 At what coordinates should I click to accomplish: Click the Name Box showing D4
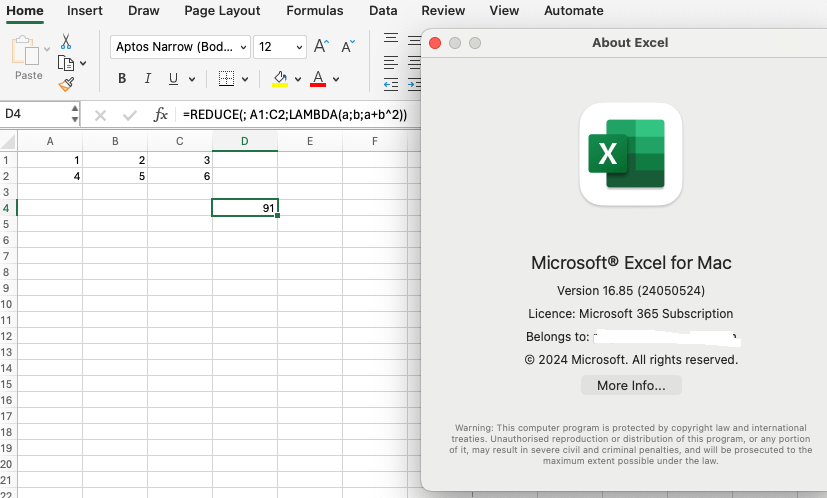coord(35,114)
